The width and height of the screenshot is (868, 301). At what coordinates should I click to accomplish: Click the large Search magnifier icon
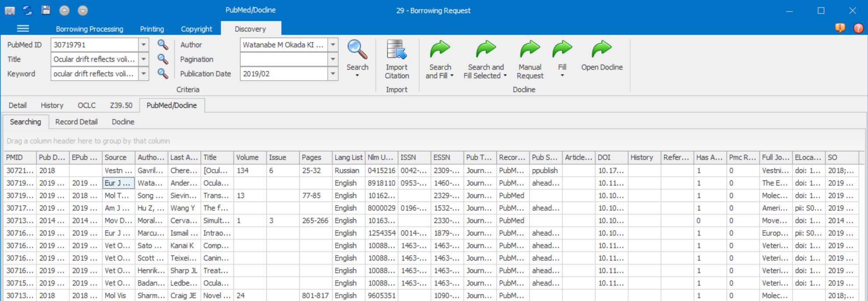pos(357,50)
